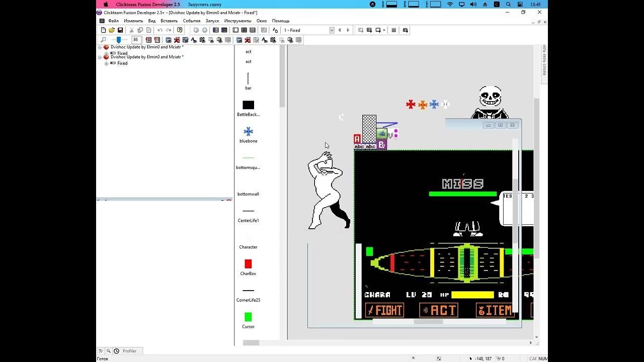
Task: Click the zoom value field showing 86
Action: pos(136,40)
